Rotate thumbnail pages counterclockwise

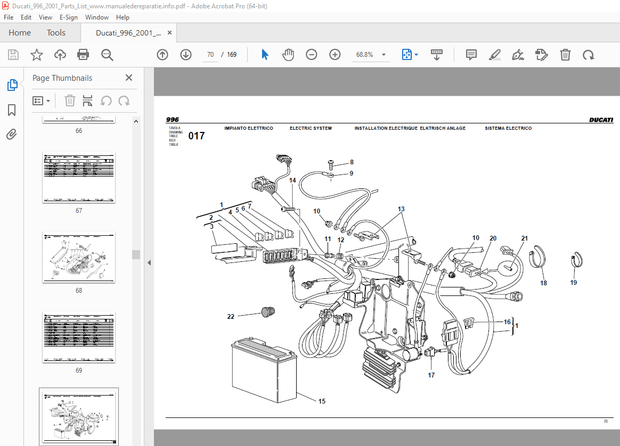click(x=106, y=101)
